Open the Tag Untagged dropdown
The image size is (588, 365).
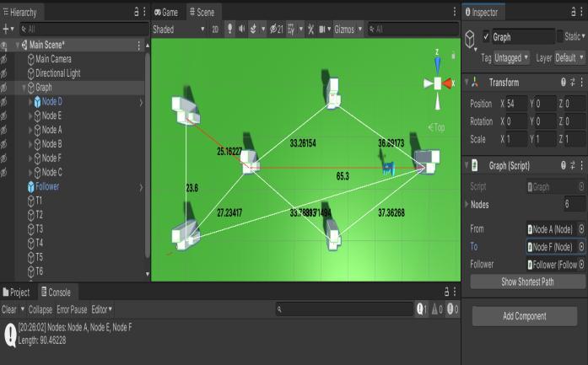pyautogui.click(x=511, y=58)
